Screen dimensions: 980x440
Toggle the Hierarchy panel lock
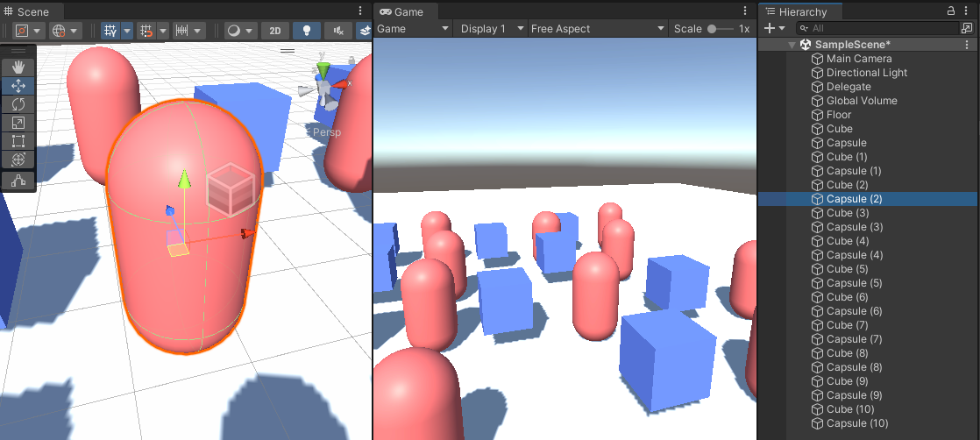950,11
